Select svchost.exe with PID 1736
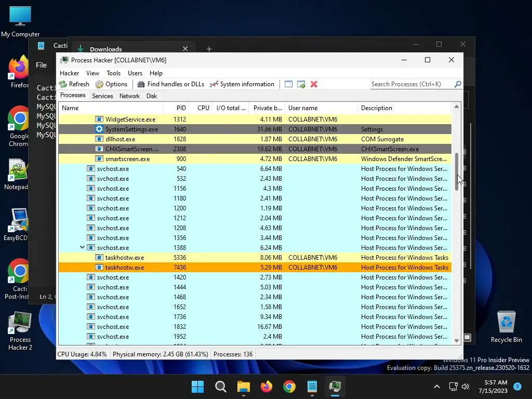The image size is (532, 399). pos(255,316)
